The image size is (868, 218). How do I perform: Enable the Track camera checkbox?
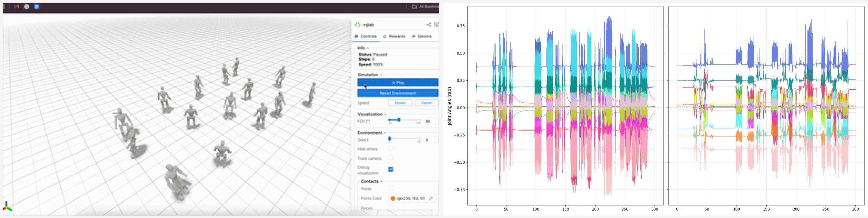click(x=391, y=158)
